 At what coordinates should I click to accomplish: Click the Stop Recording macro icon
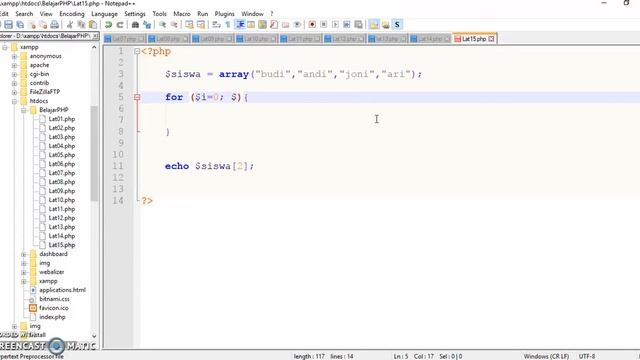point(324,24)
